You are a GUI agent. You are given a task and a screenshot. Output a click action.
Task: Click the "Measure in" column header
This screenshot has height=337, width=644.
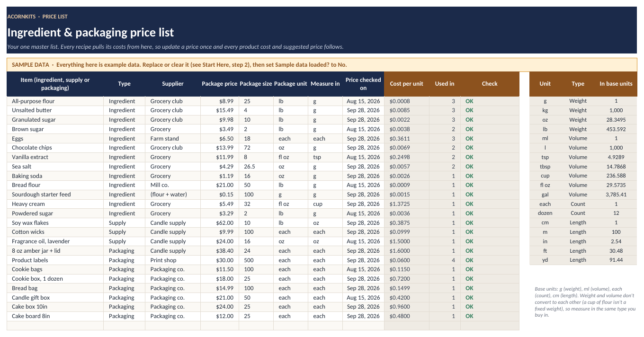coord(325,84)
